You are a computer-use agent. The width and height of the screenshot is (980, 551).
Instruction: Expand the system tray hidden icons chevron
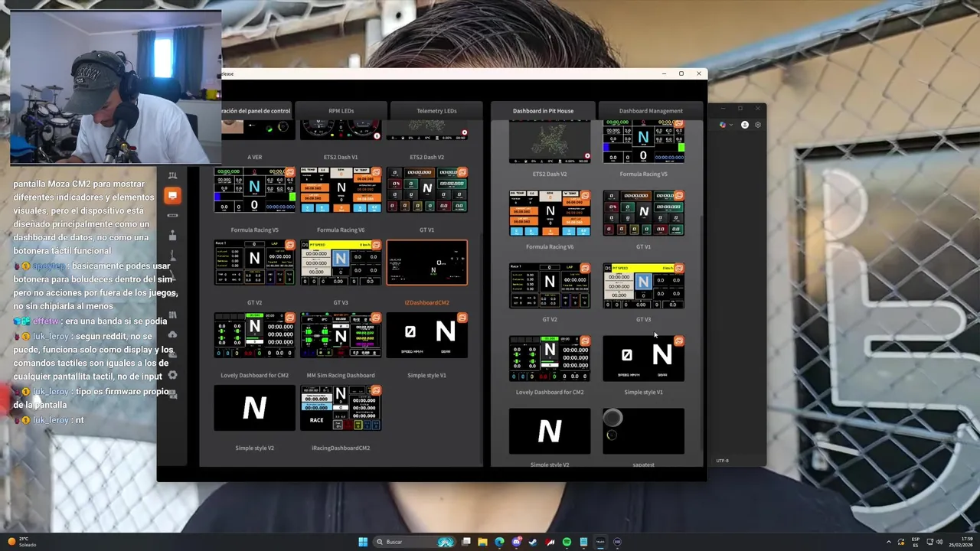(889, 542)
